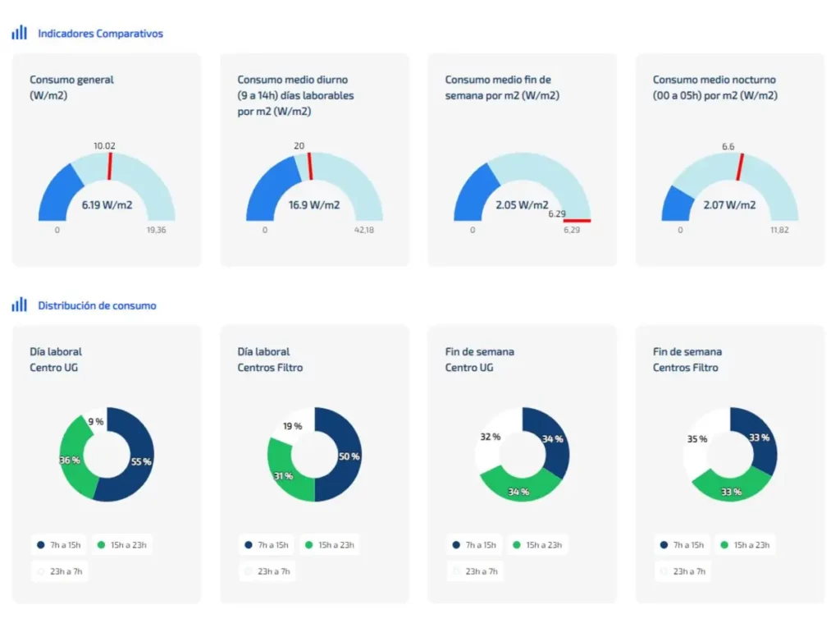Screen dimensions: 840x628
Task: Toggle 15h a 23h legend in Día laboral Centros Filtro
Action: (330, 545)
